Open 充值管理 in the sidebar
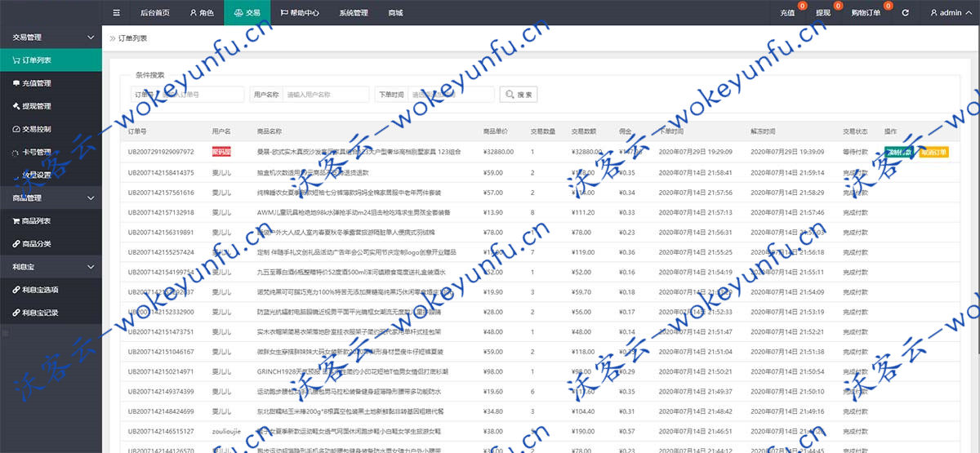This screenshot has width=980, height=453. click(x=51, y=83)
